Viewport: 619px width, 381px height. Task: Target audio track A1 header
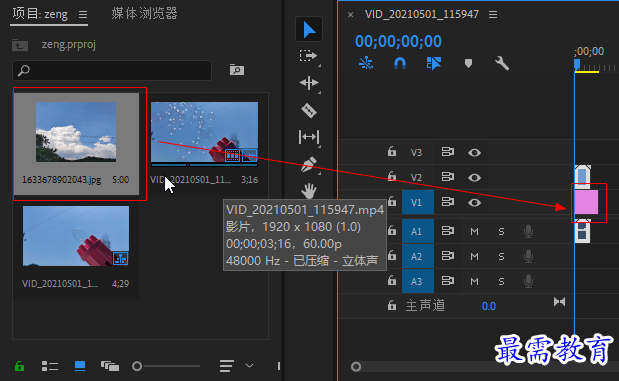(x=418, y=231)
